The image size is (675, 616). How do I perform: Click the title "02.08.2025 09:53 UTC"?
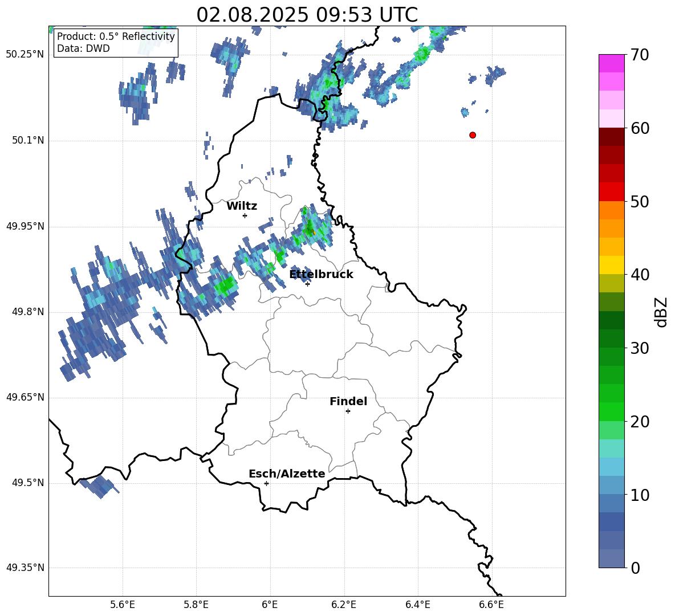[307, 15]
